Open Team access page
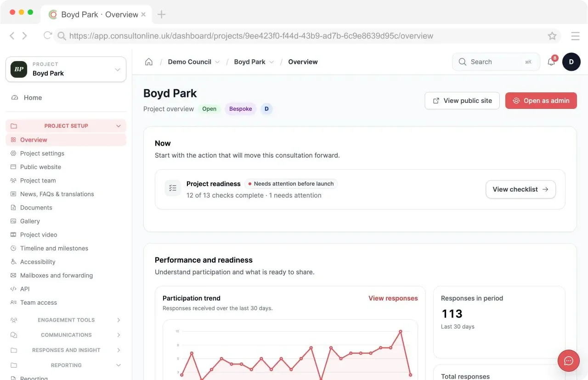The height and width of the screenshot is (380, 588). coord(66,303)
